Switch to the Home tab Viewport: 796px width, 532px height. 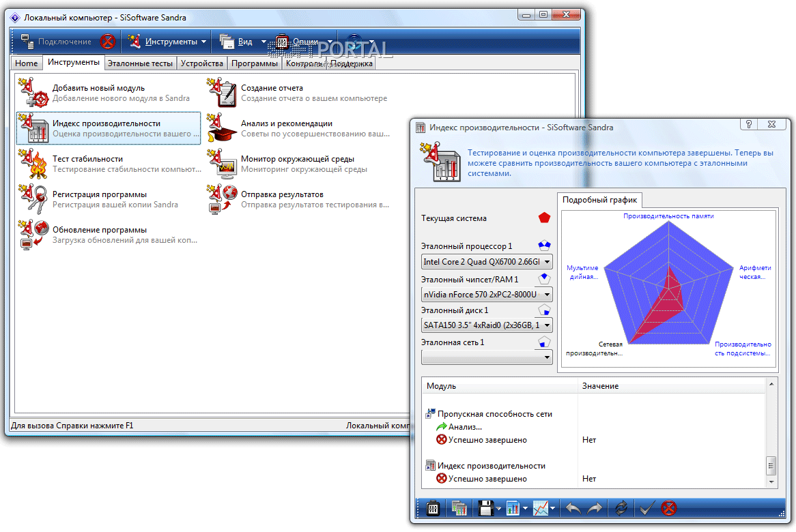click(x=27, y=63)
